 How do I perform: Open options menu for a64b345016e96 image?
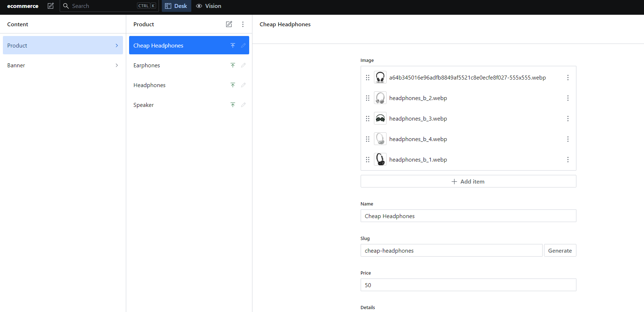[568, 77]
